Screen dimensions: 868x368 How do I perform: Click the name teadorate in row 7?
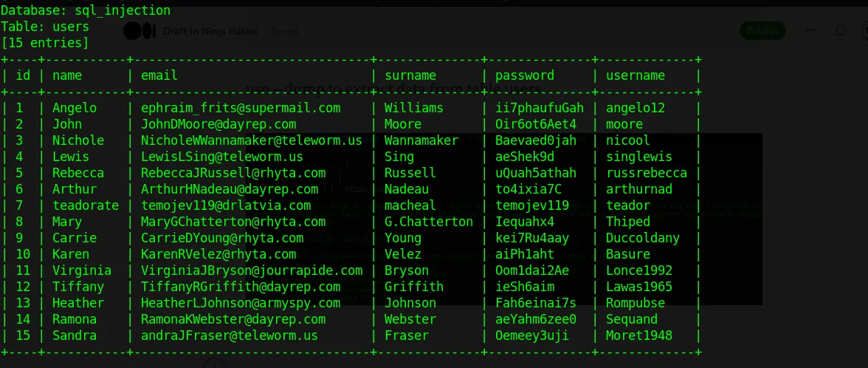86,205
